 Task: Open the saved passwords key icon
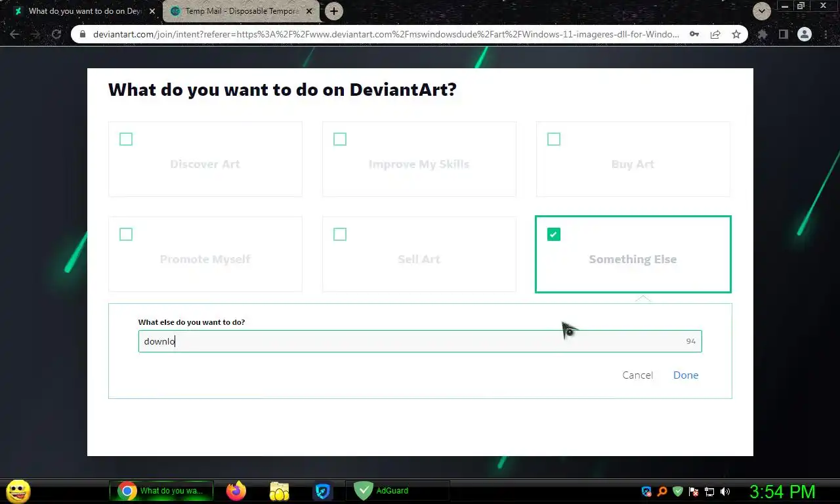coord(694,34)
